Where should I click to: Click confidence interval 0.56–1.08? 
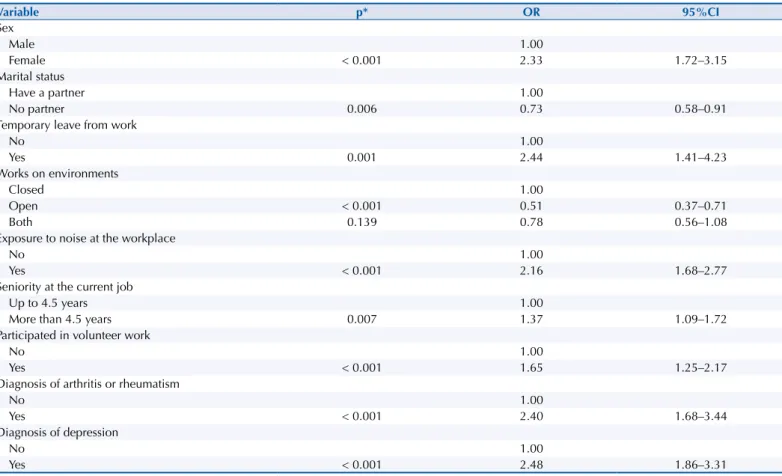point(701,222)
